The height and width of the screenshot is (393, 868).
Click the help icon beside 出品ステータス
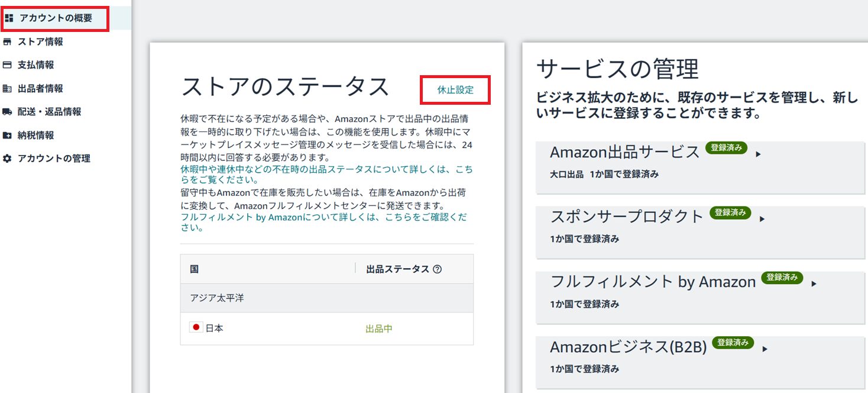[438, 269]
